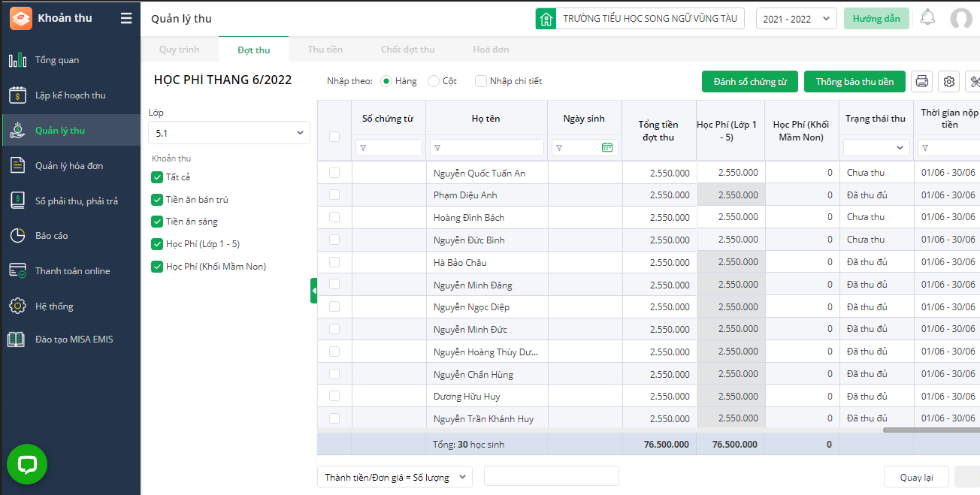
Task: Click the Đánh số chứng từ button
Action: coord(749,81)
